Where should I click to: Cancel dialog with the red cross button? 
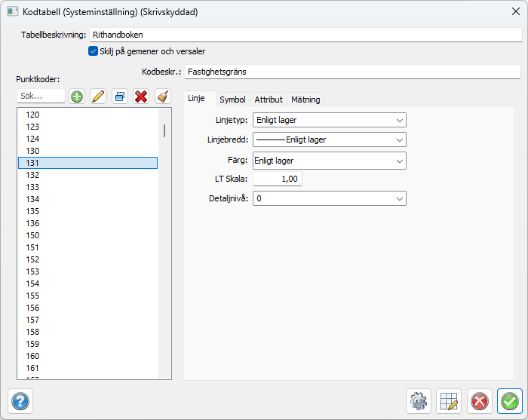click(x=479, y=401)
